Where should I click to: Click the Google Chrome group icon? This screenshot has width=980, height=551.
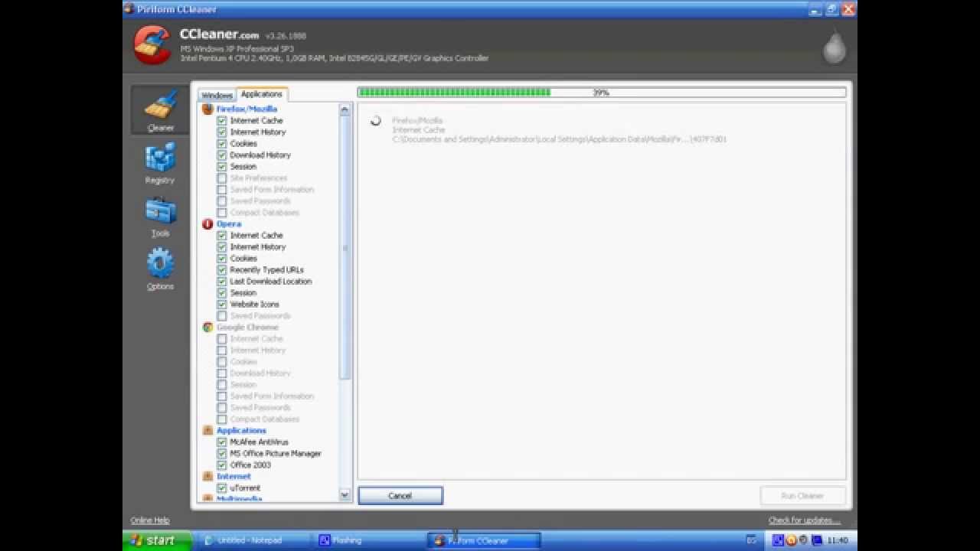coord(207,327)
